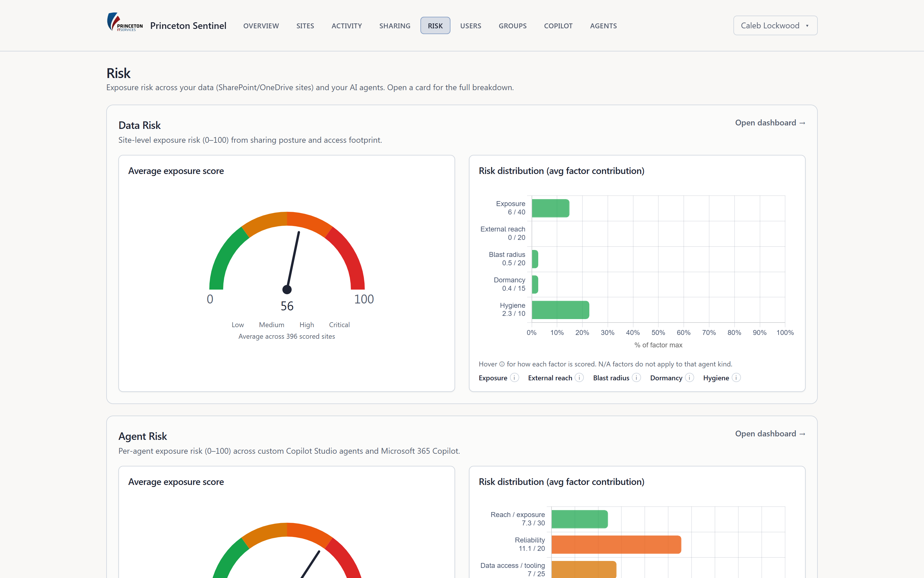Click the 'Critical' gauge legend label
Screen dimensions: 924x578
coord(339,325)
